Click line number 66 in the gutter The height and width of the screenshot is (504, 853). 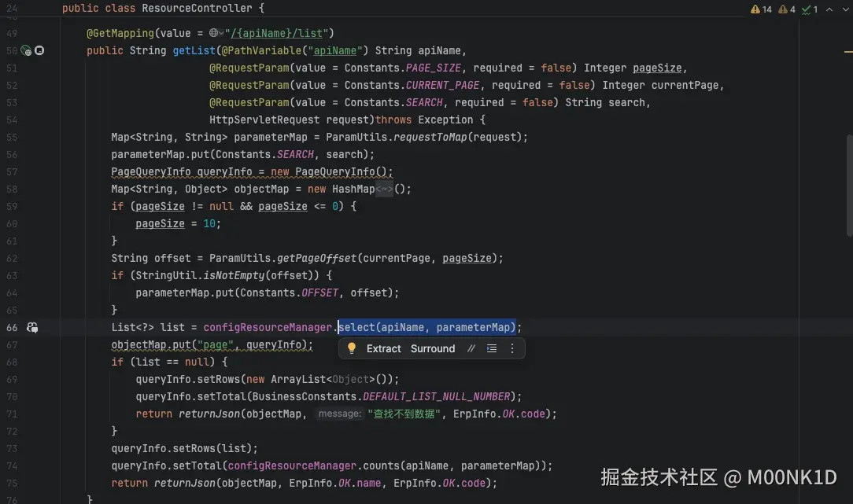coord(11,327)
